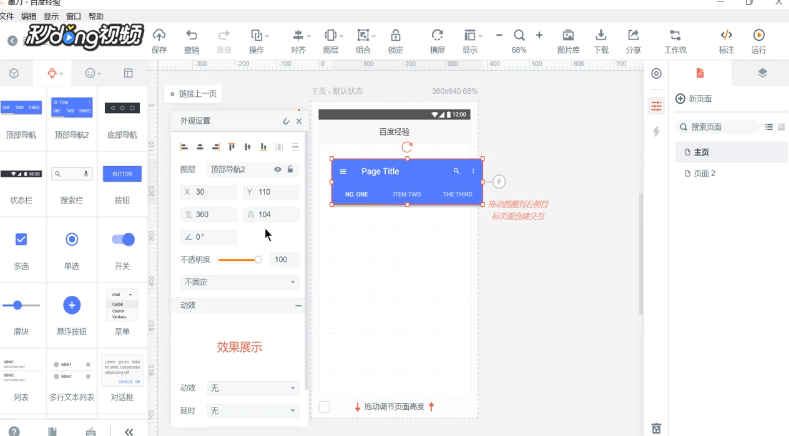Select the 多选 checkbox component

(x=21, y=239)
